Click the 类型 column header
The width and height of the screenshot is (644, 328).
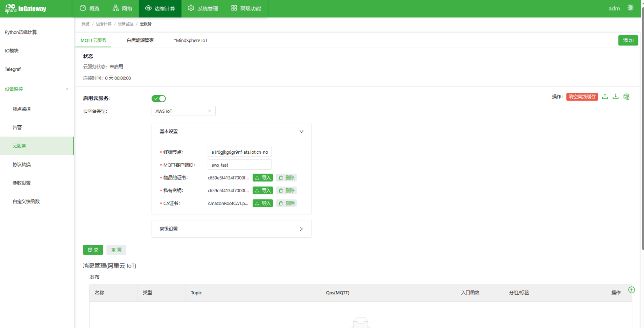coord(161,293)
